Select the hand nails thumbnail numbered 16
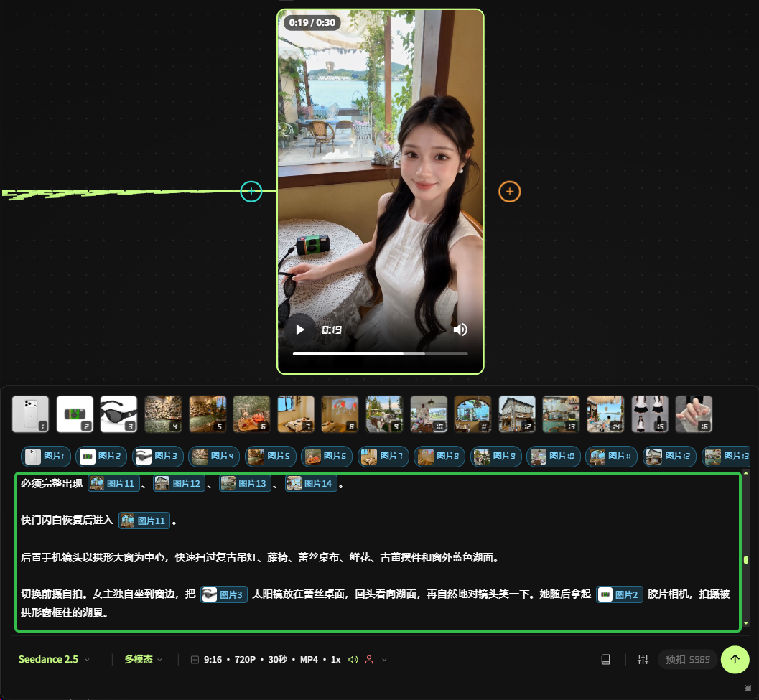Image resolution: width=759 pixels, height=700 pixels. (694, 414)
